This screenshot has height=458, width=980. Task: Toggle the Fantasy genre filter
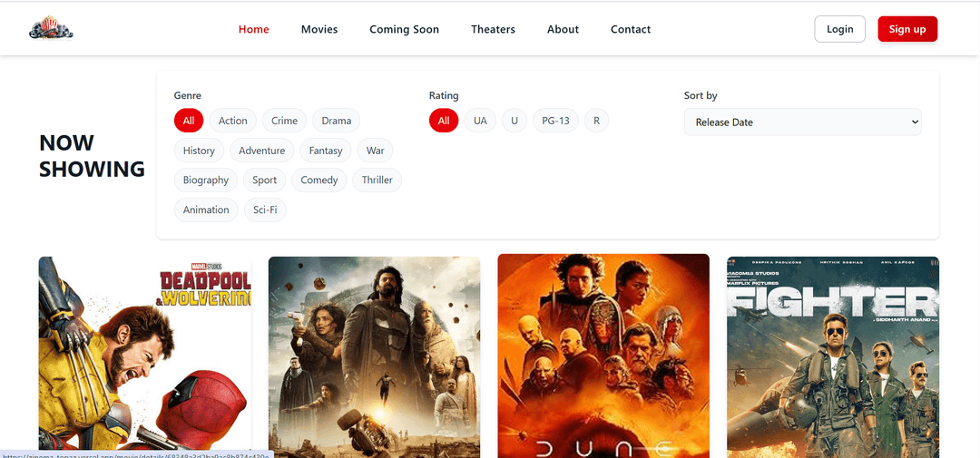pyautogui.click(x=326, y=151)
